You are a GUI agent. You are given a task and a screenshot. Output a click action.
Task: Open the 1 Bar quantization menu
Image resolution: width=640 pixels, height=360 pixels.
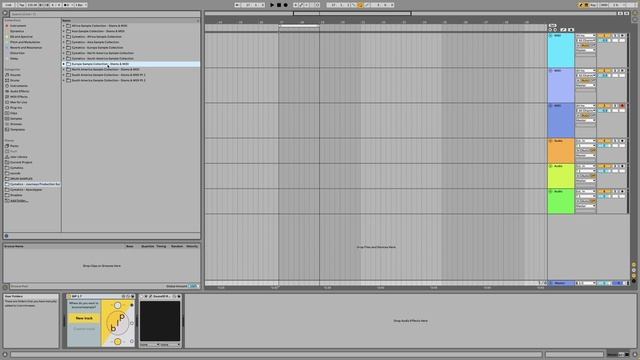80,5
